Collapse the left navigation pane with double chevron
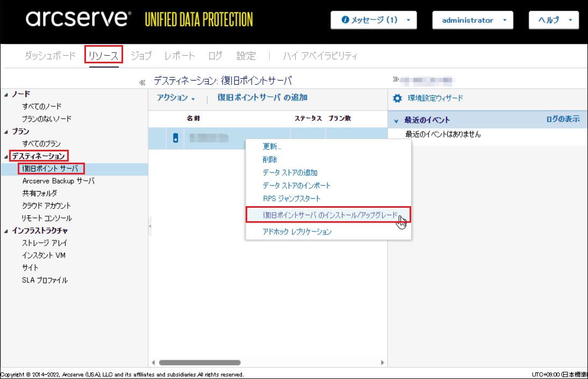588x379 pixels. pos(142,82)
